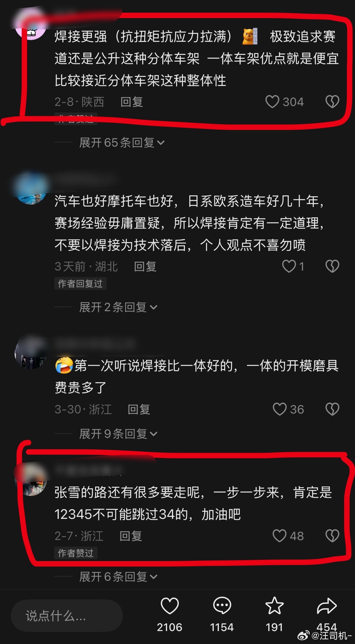Open comments via bottom bubble icon 1154

[x=222, y=605]
